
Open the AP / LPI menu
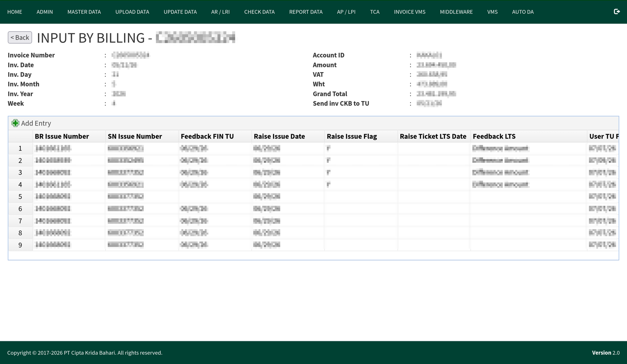point(346,12)
